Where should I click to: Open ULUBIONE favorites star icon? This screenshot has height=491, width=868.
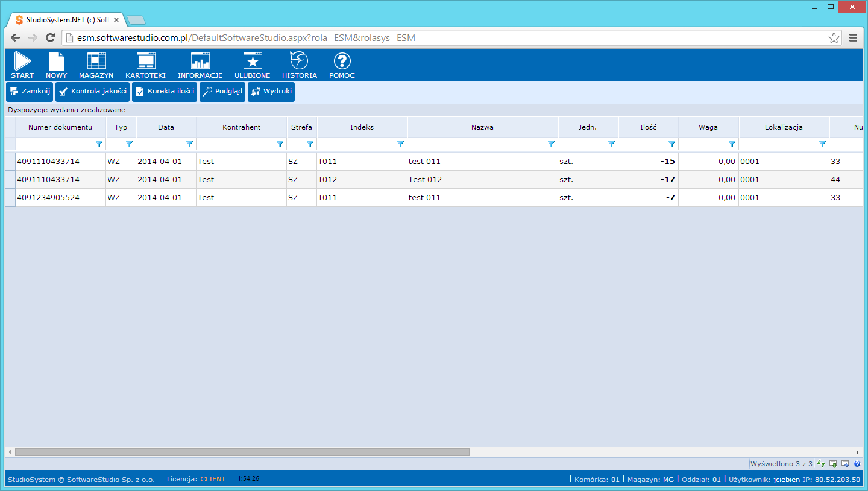pyautogui.click(x=252, y=65)
